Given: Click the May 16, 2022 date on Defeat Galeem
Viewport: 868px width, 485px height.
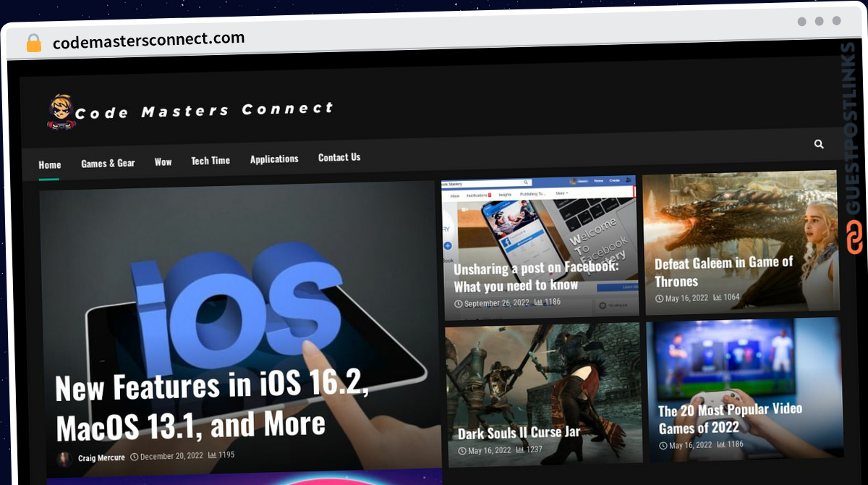Looking at the screenshot, I should pyautogui.click(x=686, y=298).
